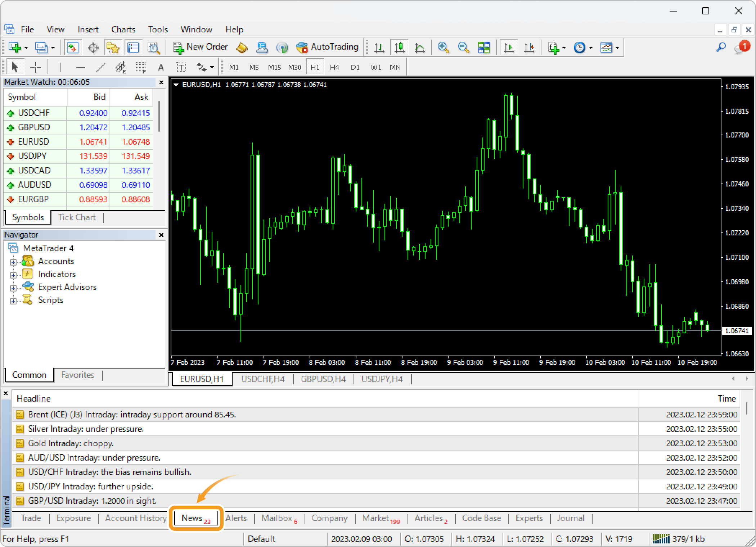The width and height of the screenshot is (756, 547).
Task: Toggle the AutoTrading button
Action: tap(327, 47)
